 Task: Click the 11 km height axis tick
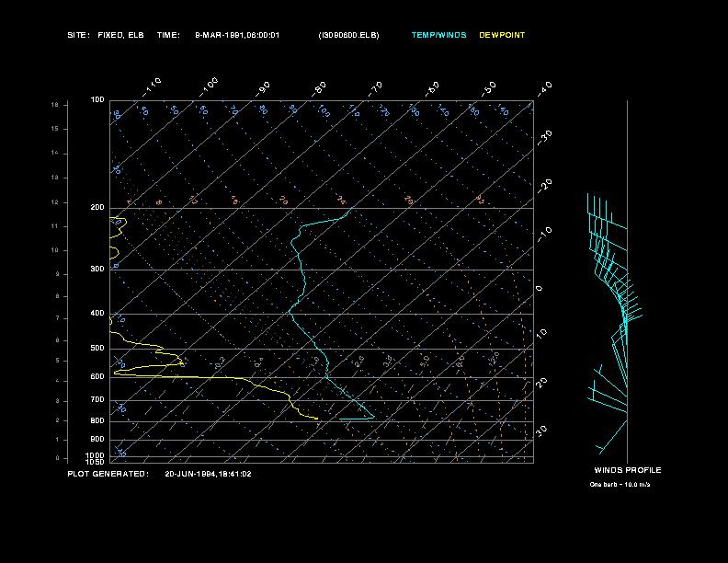point(55,226)
